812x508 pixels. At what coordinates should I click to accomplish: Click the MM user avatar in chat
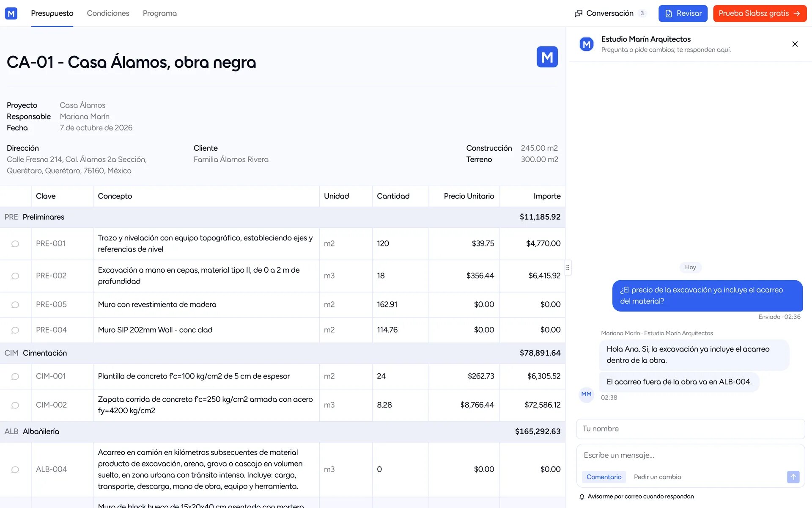[x=586, y=394]
